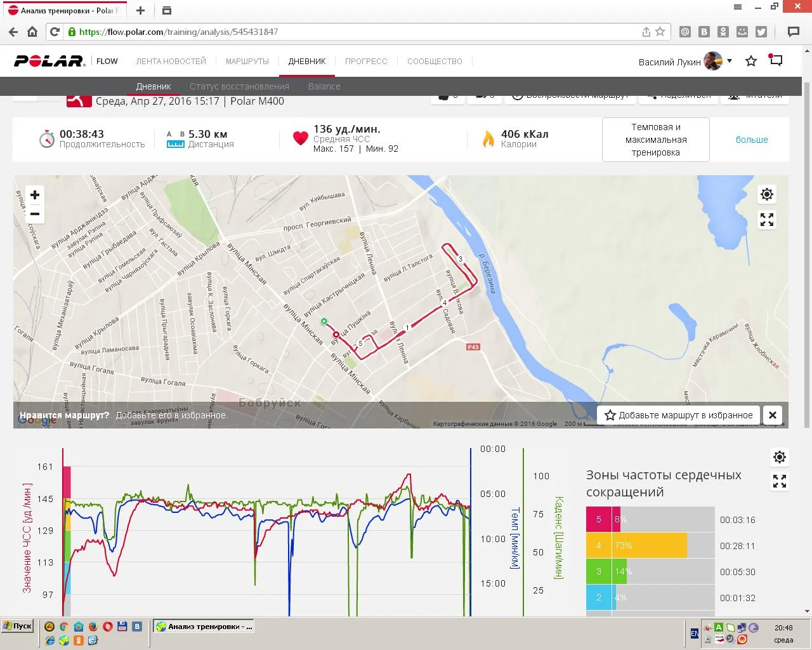The height and width of the screenshot is (650, 812).
Task: Open the Polar notifications icon
Action: (x=776, y=61)
